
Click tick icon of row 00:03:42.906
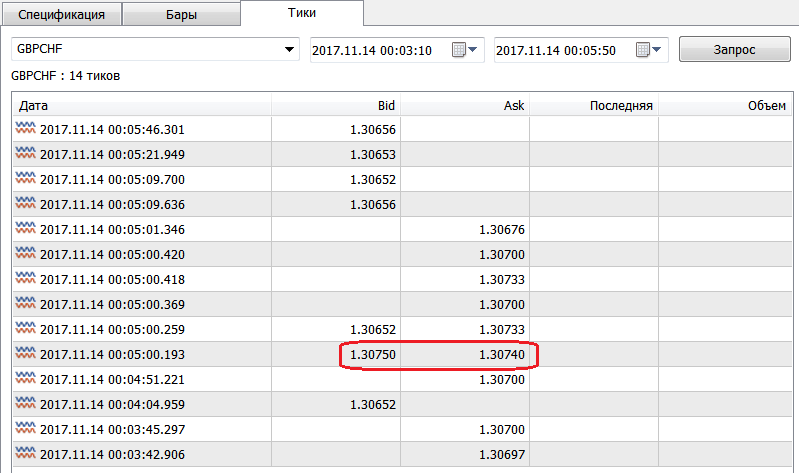tap(25, 453)
